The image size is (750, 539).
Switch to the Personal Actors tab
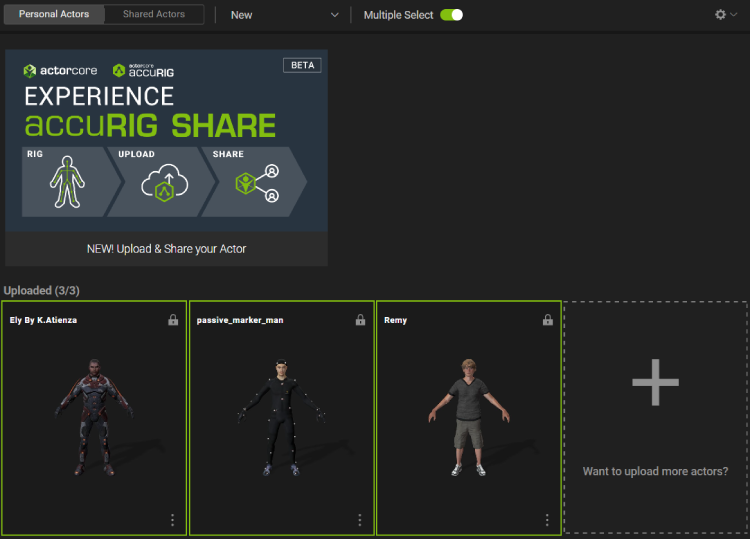pyautogui.click(x=54, y=15)
